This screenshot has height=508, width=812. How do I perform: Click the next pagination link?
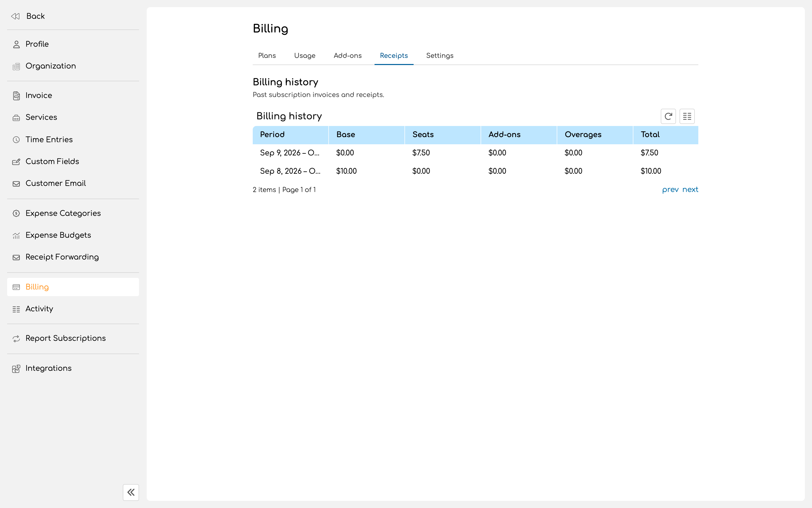[x=690, y=189]
